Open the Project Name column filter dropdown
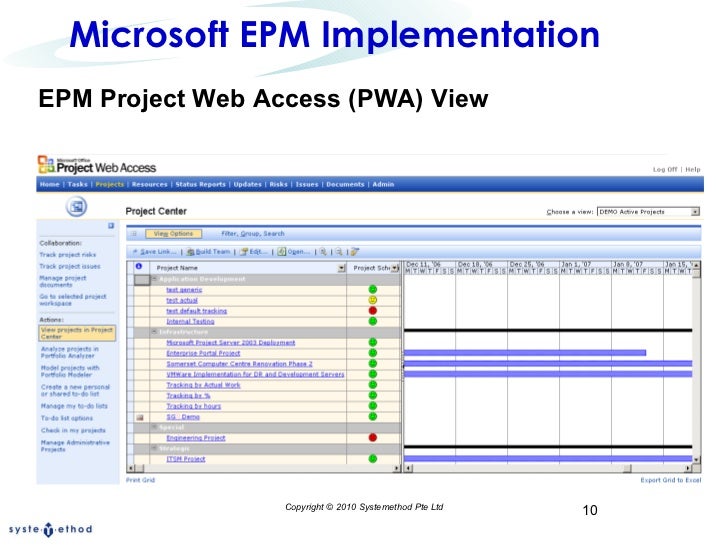The width and height of the screenshot is (728, 546). [x=342, y=268]
